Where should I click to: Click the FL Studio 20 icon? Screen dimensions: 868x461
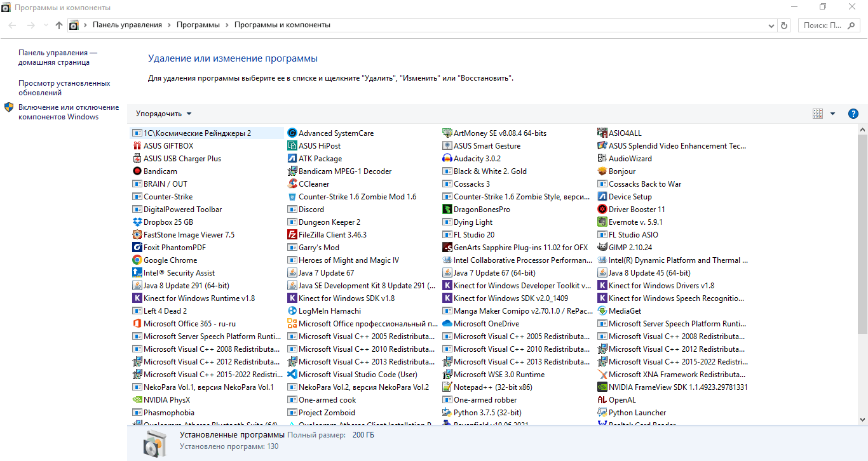[447, 235]
